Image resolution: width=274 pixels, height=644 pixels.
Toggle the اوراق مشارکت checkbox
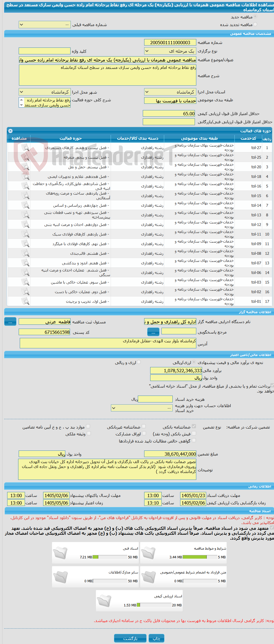pyautogui.click(x=144, y=433)
